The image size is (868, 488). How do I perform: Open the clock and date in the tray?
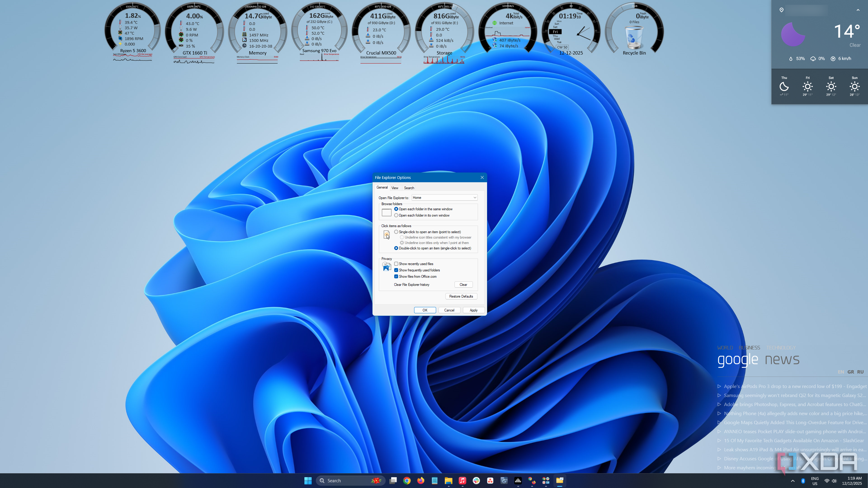[x=852, y=480]
